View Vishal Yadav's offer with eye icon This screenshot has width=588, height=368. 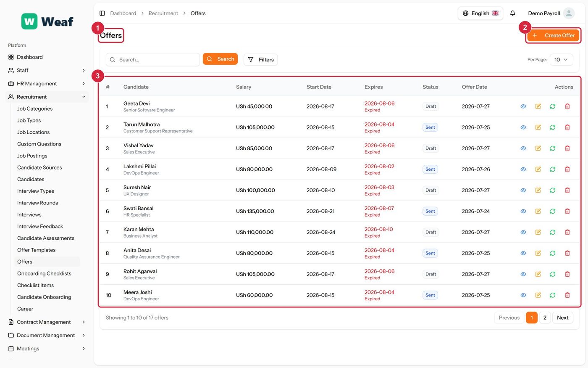[523, 148]
